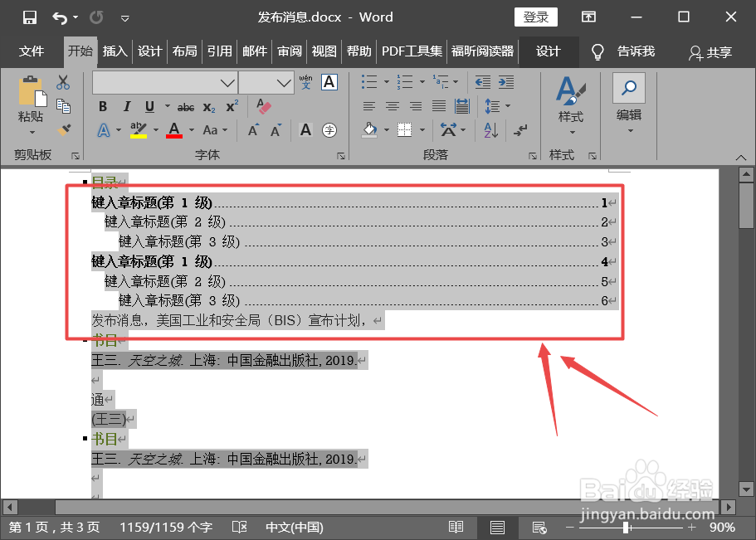This screenshot has height=540, width=756.
Task: Click the paragraph shading bucket icon
Action: (371, 130)
